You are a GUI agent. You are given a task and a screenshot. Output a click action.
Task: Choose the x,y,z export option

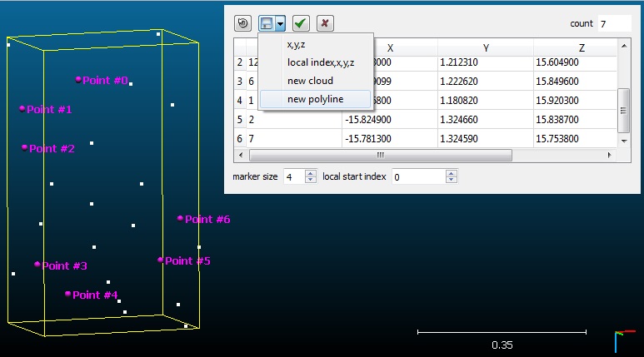(316, 44)
